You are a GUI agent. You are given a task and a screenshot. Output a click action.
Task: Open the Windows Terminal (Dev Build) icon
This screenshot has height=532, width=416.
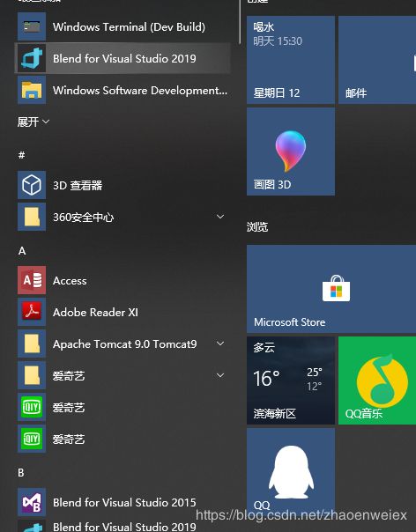tap(32, 26)
